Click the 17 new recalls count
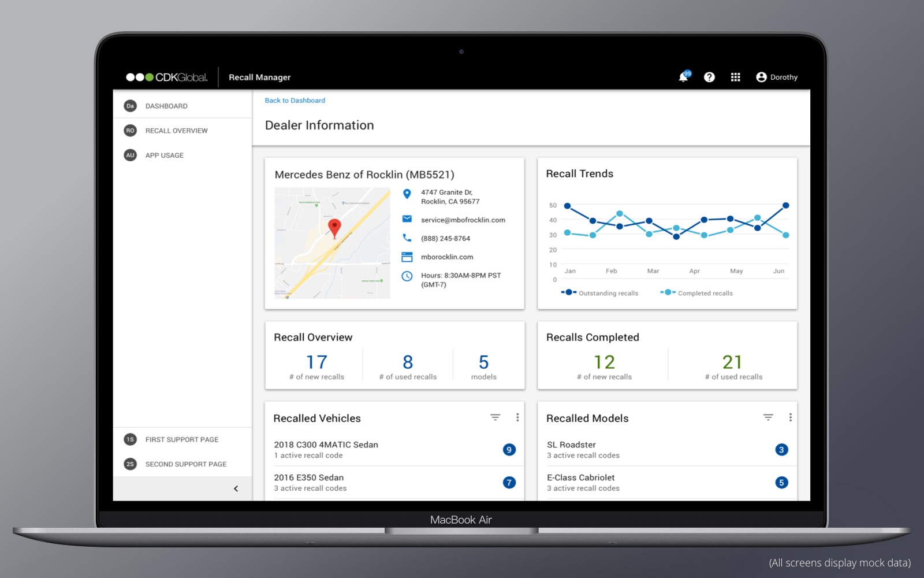Screen dimensions: 924x578 316,362
